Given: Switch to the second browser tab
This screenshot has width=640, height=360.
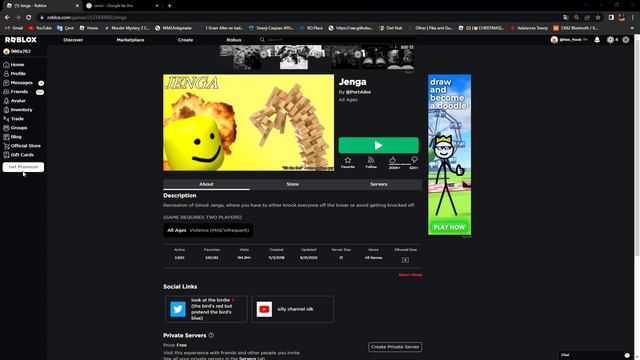Looking at the screenshot, I should [122, 6].
